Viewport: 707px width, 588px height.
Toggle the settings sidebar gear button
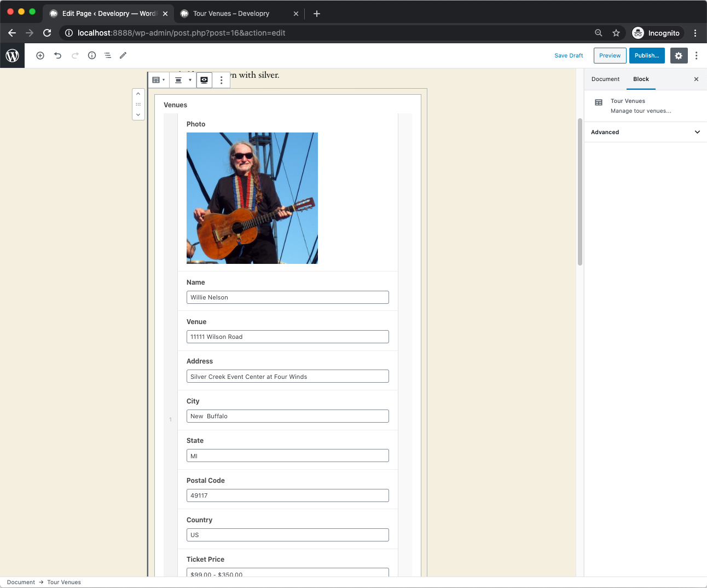[679, 55]
